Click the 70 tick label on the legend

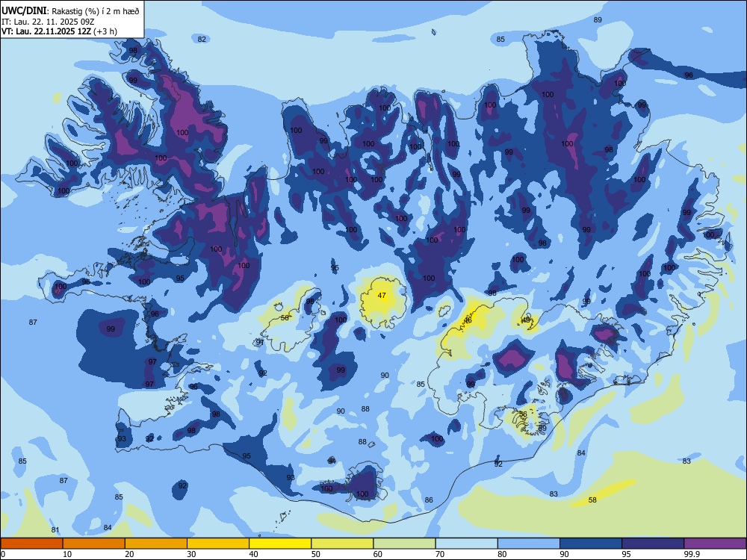[x=440, y=554]
